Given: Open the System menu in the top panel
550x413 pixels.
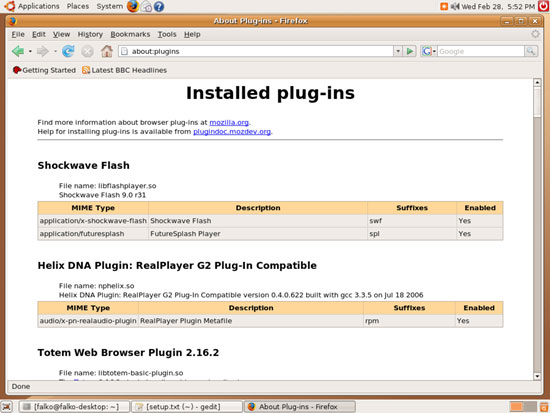Looking at the screenshot, I should coord(110,6).
